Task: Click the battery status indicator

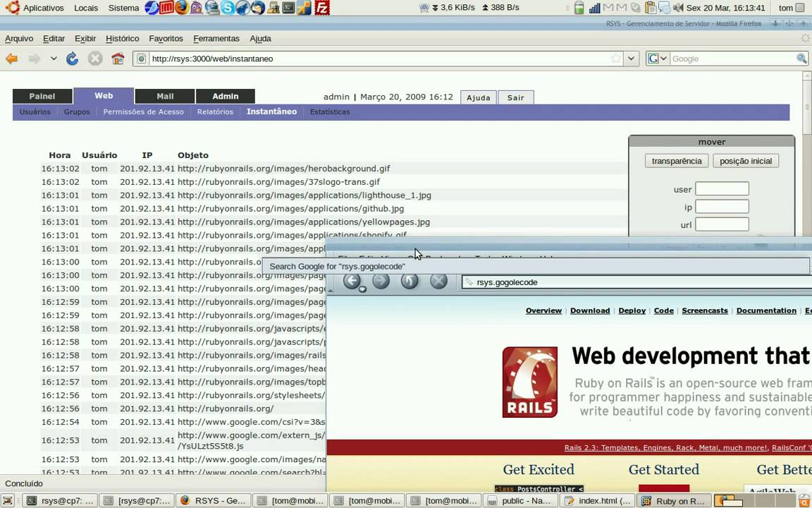Action: [x=579, y=8]
